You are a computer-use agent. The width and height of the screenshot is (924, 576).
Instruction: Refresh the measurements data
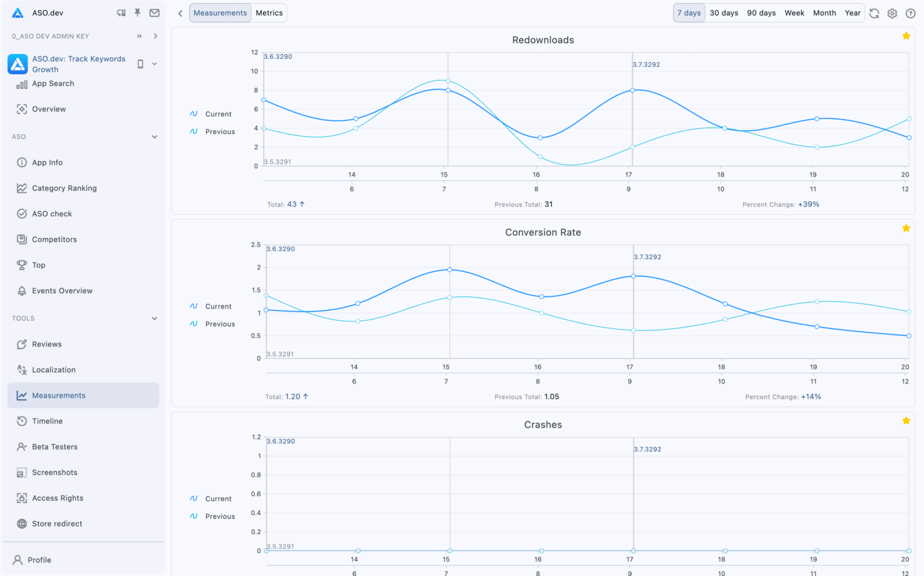click(874, 13)
